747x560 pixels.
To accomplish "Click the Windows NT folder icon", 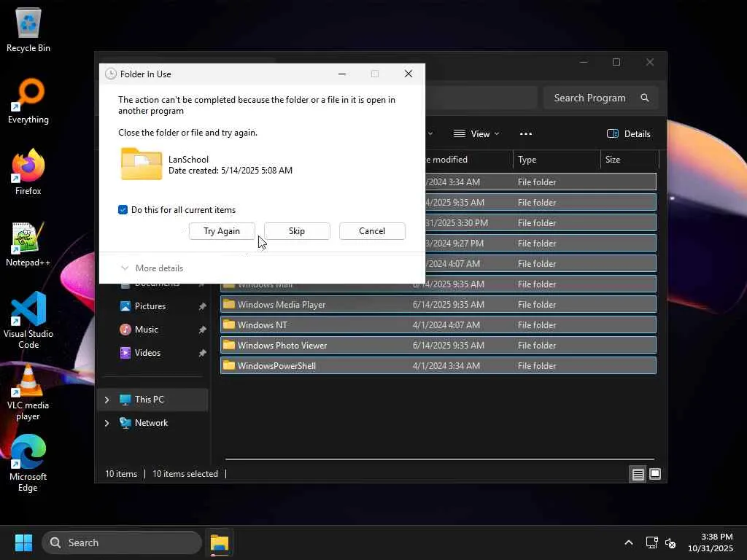I will [229, 324].
